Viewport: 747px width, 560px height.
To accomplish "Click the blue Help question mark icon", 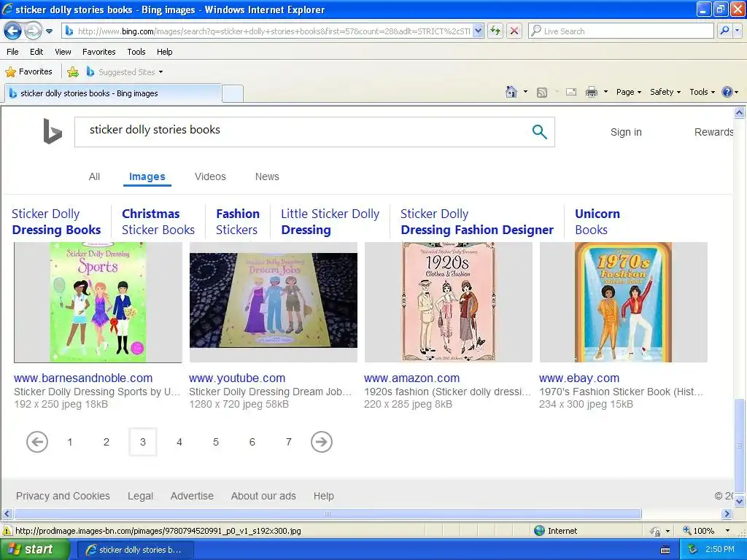I will point(727,92).
